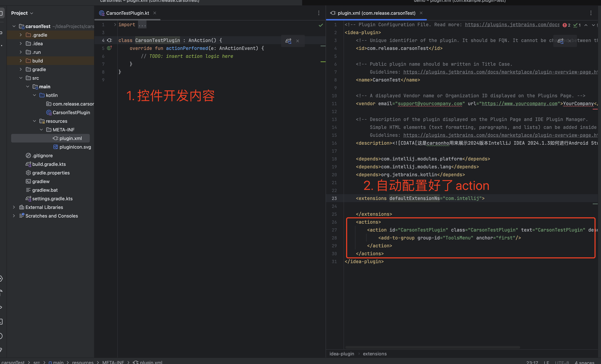Click the plugin gutter icon beside CarsonTestPlugin class
Image resolution: width=601 pixels, height=364 pixels.
click(110, 40)
